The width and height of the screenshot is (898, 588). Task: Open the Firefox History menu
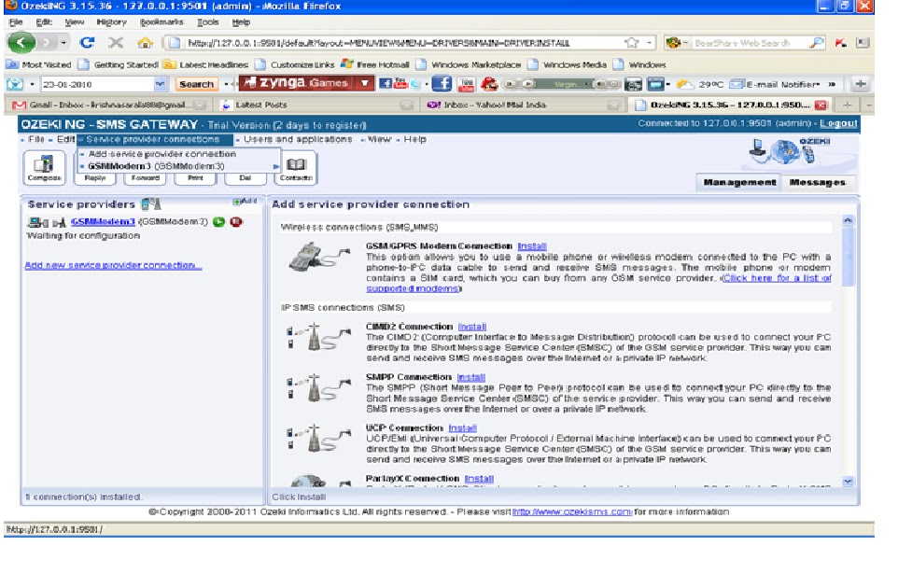pos(111,21)
